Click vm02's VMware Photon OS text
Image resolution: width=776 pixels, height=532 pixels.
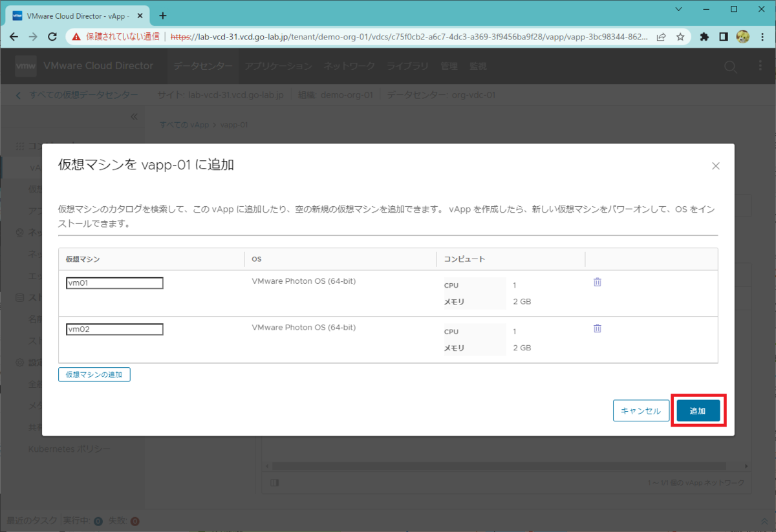(303, 327)
